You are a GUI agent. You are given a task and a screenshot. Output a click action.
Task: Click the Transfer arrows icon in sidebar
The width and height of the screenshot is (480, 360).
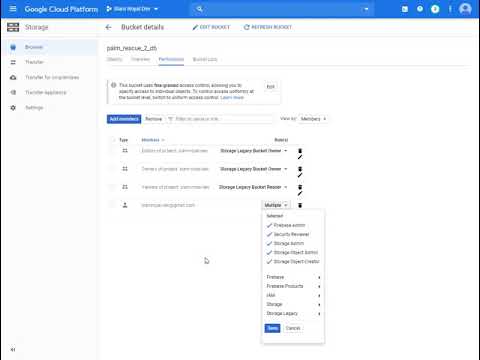tap(13, 62)
